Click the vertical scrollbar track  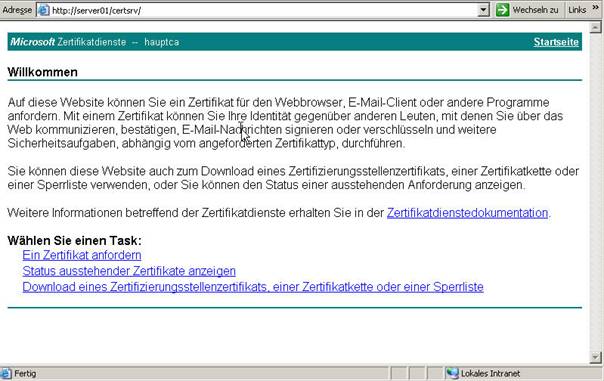(595, 192)
